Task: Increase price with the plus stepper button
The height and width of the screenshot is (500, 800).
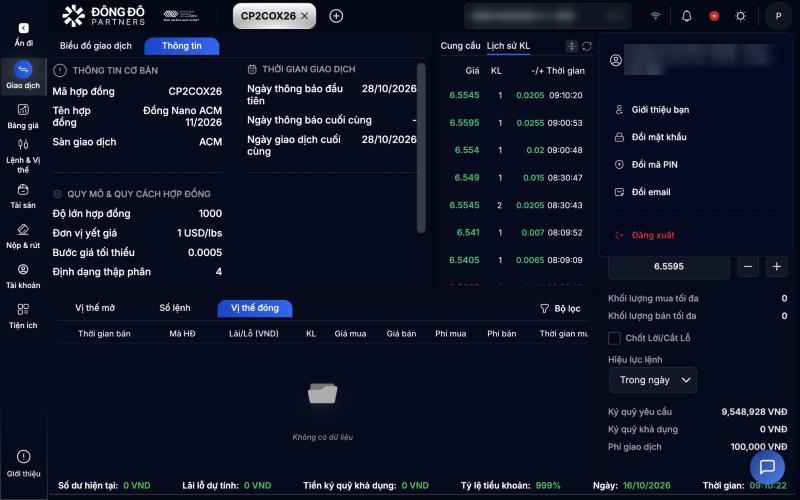Action: (x=777, y=266)
